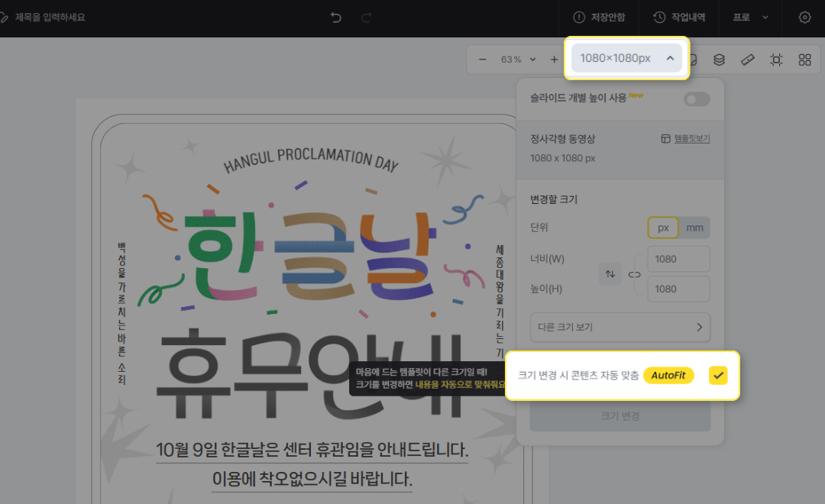Expand the 다른 크기 보기 option
Viewport: 825px width, 504px height.
(620, 327)
